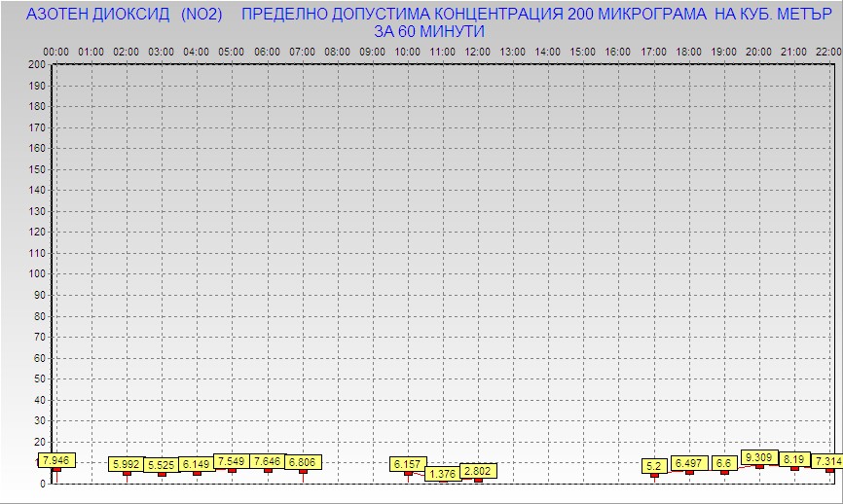
Task: Select the 2.802 data label
Action: coord(478,471)
